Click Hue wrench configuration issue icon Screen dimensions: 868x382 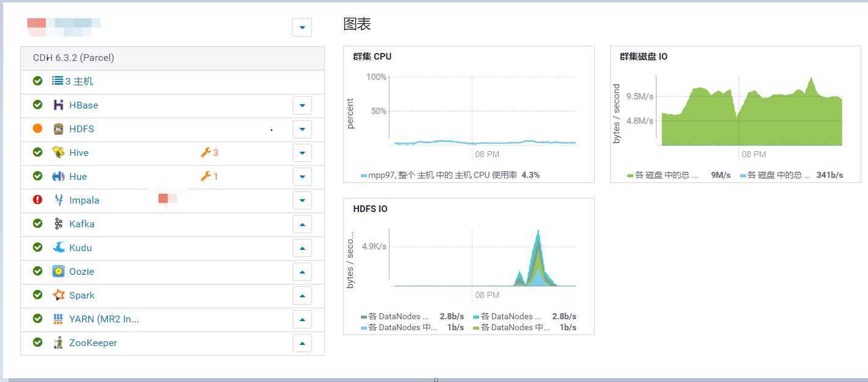click(205, 176)
